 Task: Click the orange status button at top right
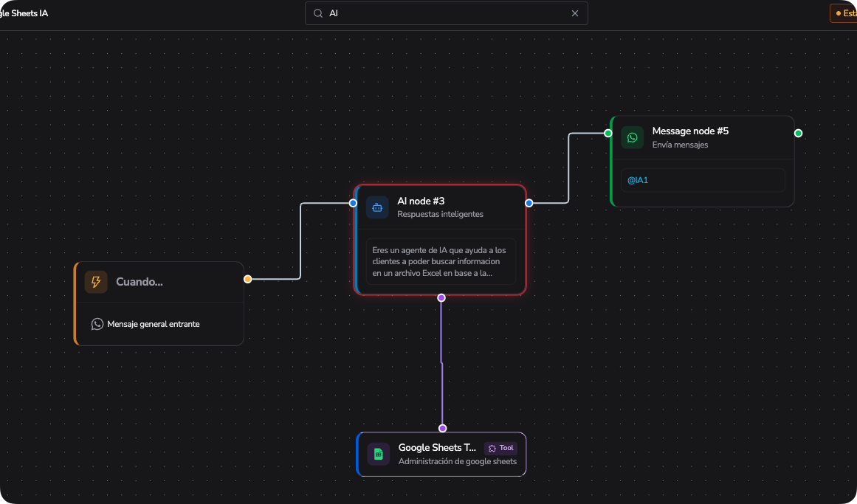pos(844,14)
